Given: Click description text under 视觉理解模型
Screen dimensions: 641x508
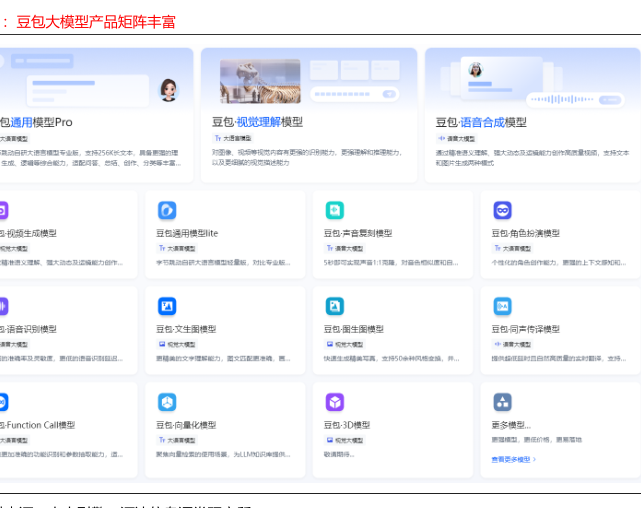Looking at the screenshot, I should pos(307,157).
